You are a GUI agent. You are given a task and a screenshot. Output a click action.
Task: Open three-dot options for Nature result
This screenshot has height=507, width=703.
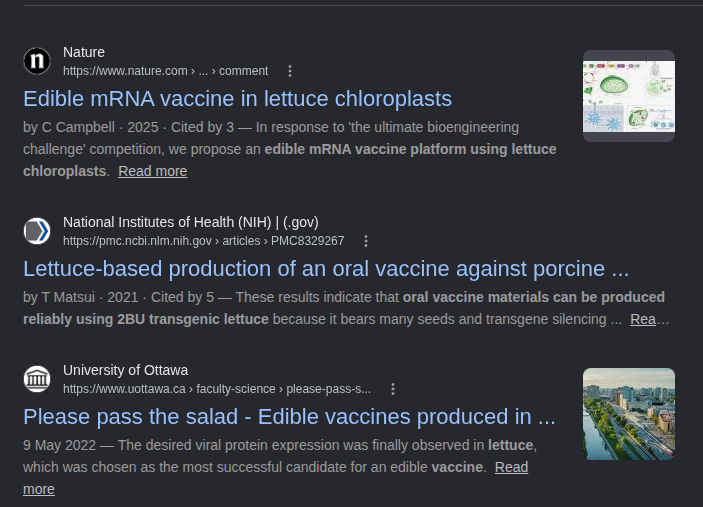pos(290,71)
